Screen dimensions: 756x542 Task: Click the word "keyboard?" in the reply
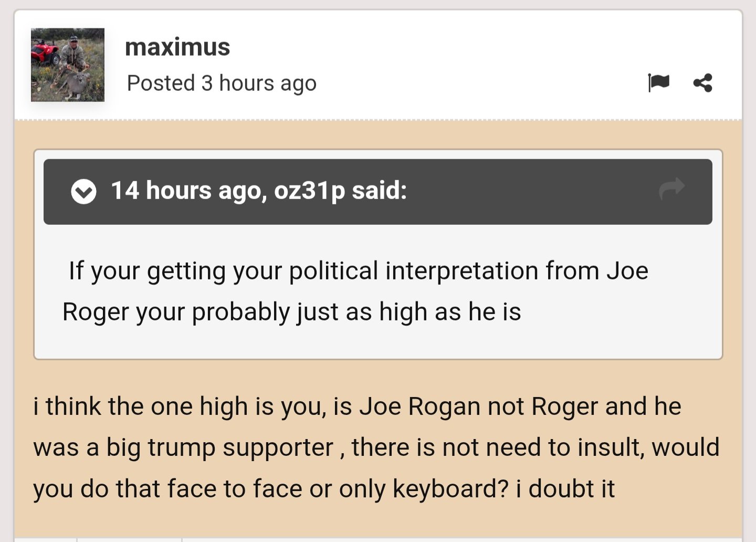[450, 488]
